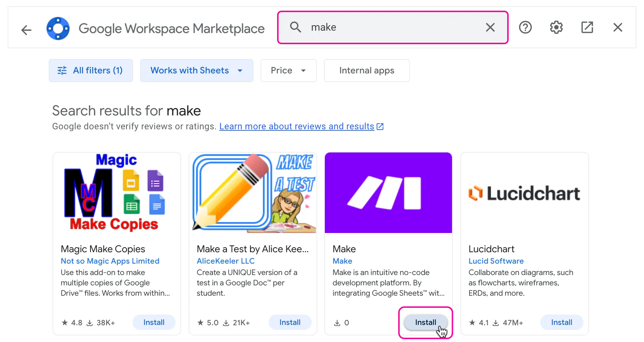Image resolution: width=644 pixels, height=342 pixels.
Task: Click the 21K+ downloads count
Action: pyautogui.click(x=237, y=323)
